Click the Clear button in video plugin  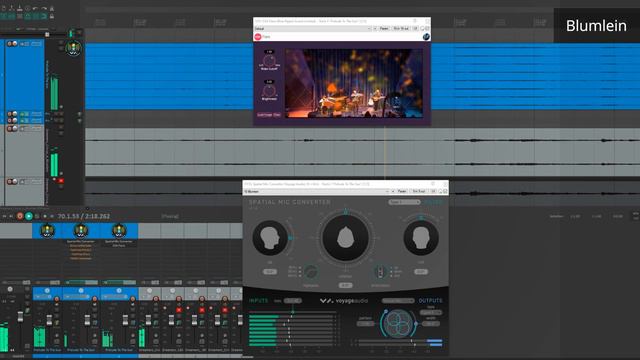tap(277, 115)
